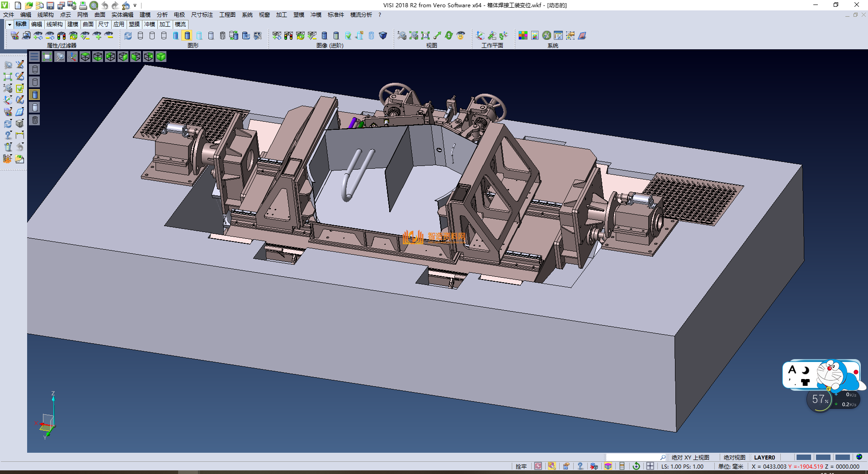Click the blue question mark help icon in status bar

click(x=580, y=466)
